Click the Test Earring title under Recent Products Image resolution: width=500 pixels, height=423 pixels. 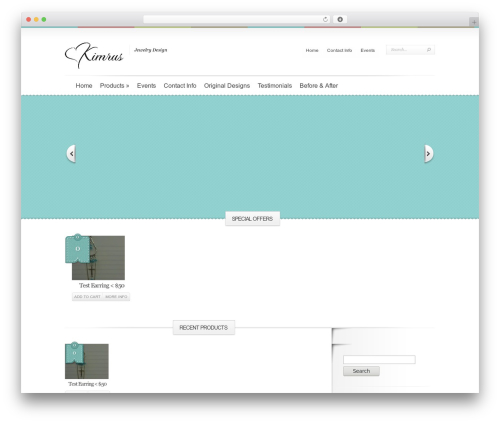coord(87,384)
